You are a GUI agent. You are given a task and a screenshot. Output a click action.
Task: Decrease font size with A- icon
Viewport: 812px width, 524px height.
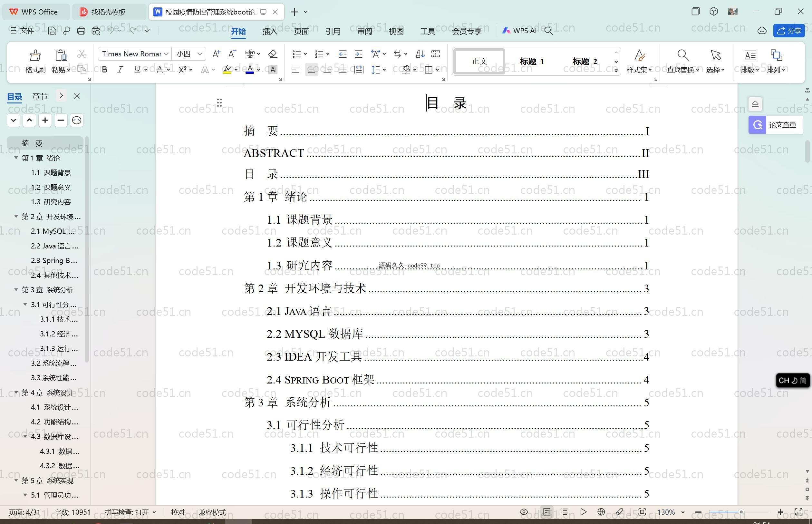pyautogui.click(x=232, y=54)
